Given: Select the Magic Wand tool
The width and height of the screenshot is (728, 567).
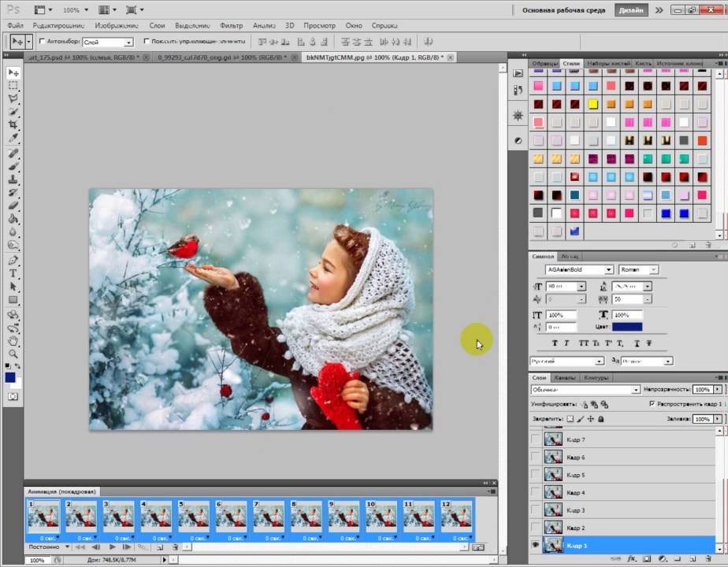Looking at the screenshot, I should click(x=13, y=112).
